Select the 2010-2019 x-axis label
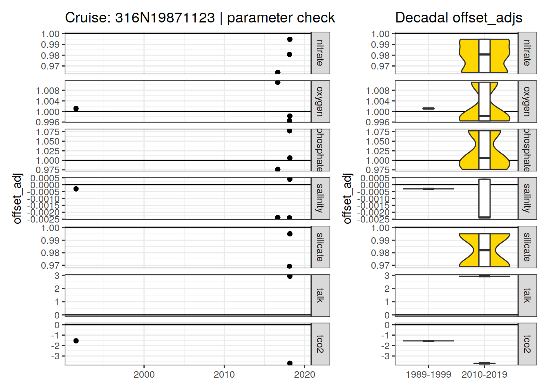This screenshot has width=549, height=392. [484, 374]
